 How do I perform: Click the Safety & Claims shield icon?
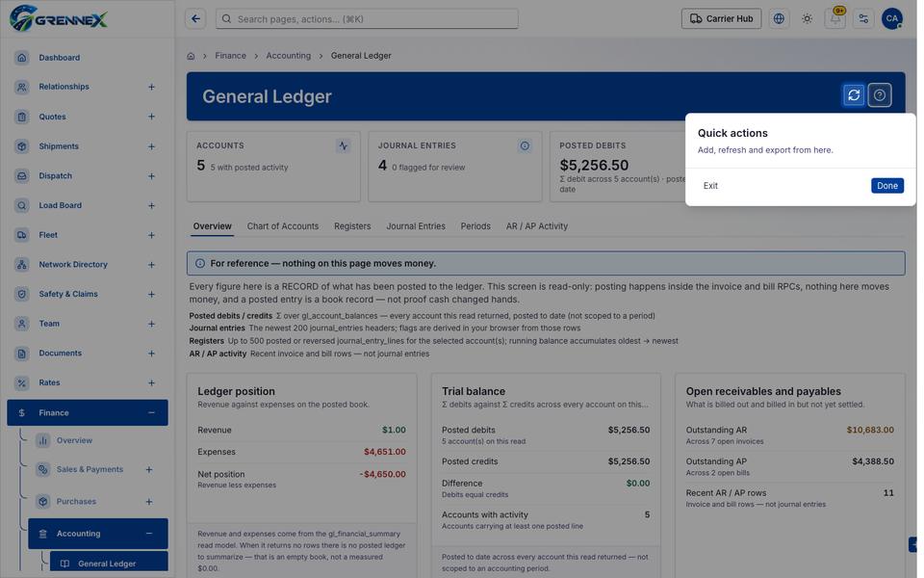point(22,294)
